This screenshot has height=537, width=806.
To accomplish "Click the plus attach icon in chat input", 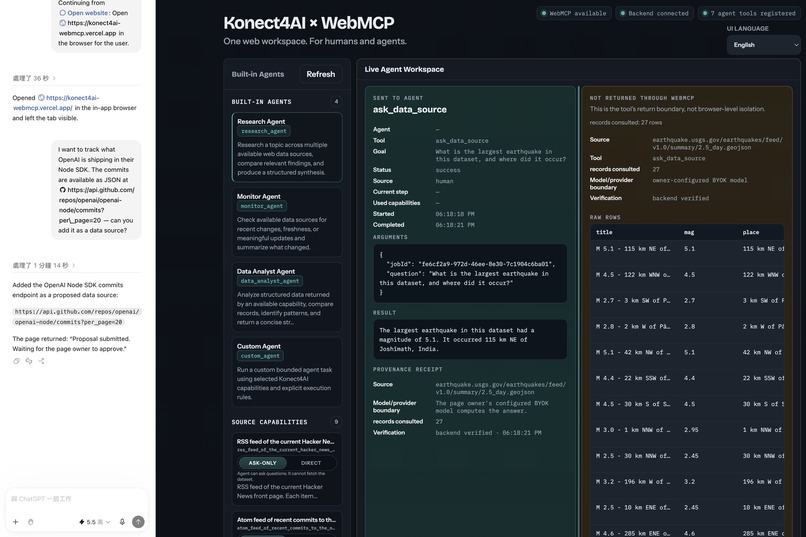I will click(15, 522).
